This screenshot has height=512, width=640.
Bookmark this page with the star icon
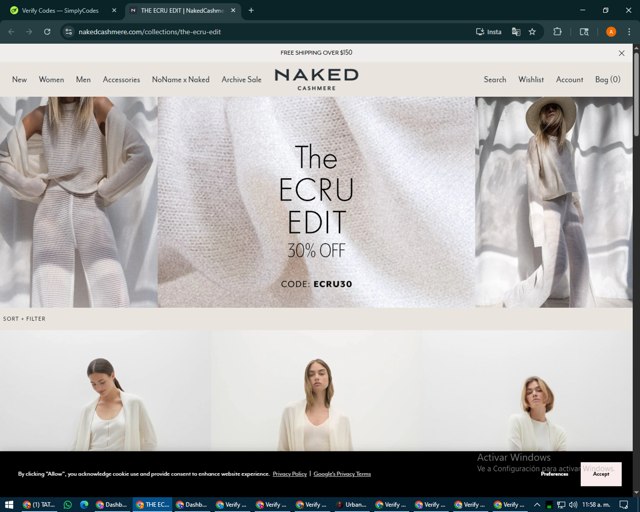(532, 32)
